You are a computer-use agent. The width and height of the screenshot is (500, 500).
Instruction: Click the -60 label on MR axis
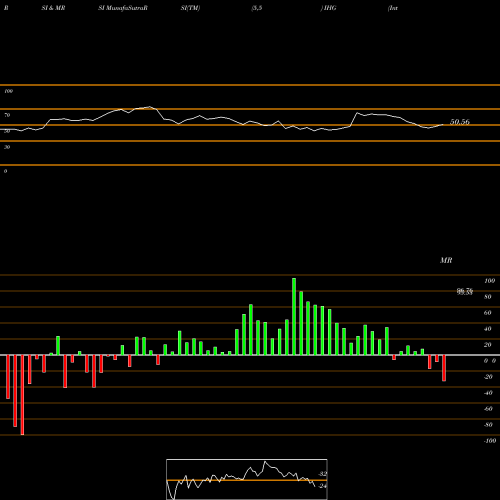pos(488,409)
